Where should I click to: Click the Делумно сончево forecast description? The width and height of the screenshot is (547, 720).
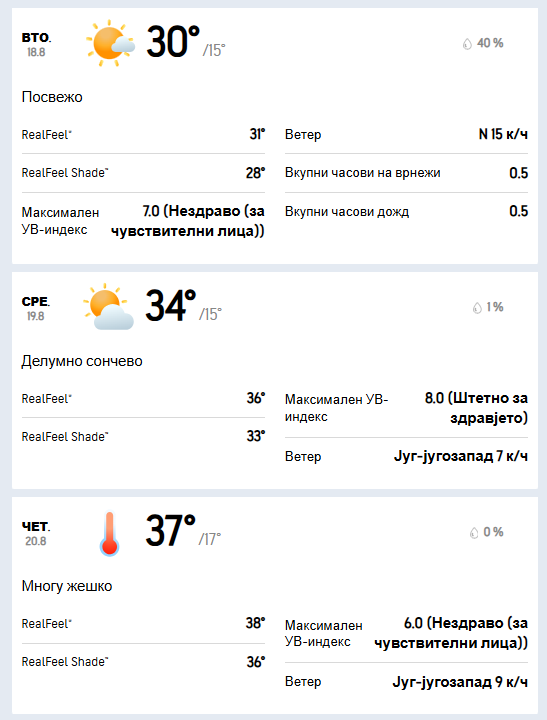pyautogui.click(x=82, y=361)
